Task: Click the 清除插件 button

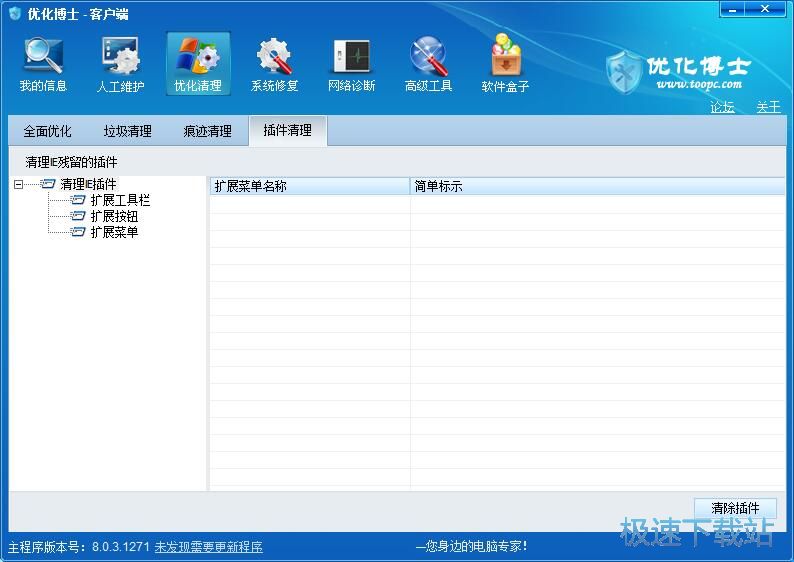Action: 735,508
